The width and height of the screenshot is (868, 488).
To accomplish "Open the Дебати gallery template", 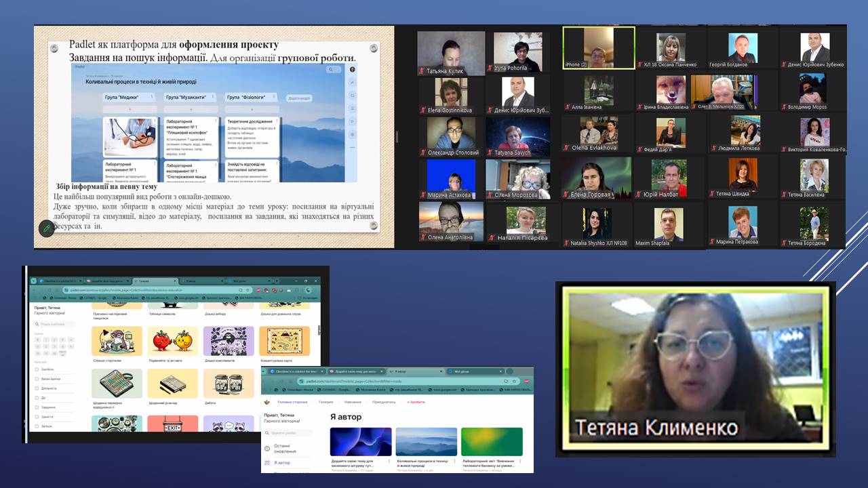I will [x=229, y=384].
